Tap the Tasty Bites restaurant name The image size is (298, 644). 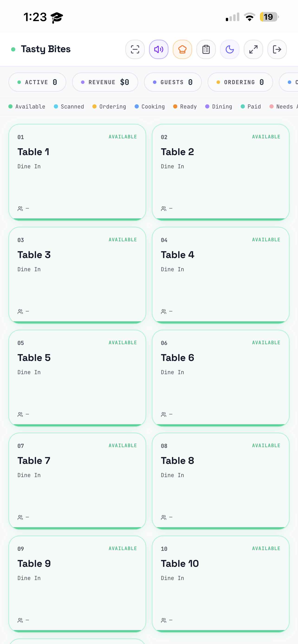46,49
